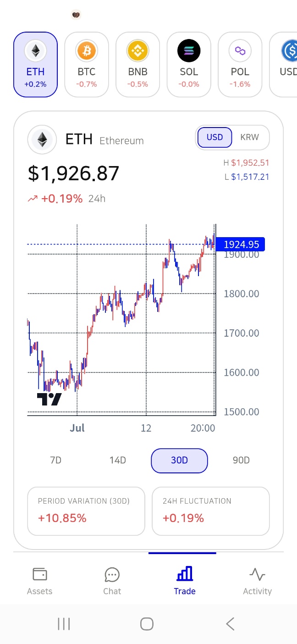297x644 pixels.
Task: Click the 1924.95 price label on chart
Action: click(x=241, y=244)
